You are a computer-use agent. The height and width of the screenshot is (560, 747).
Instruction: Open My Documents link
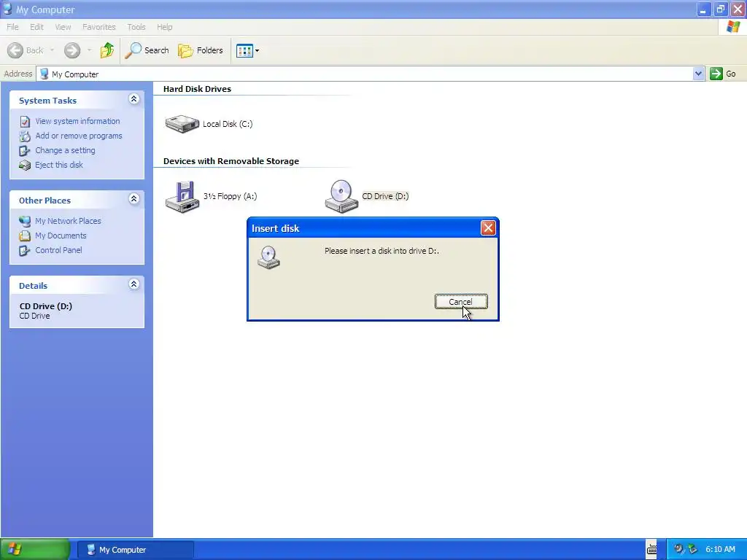coord(61,236)
